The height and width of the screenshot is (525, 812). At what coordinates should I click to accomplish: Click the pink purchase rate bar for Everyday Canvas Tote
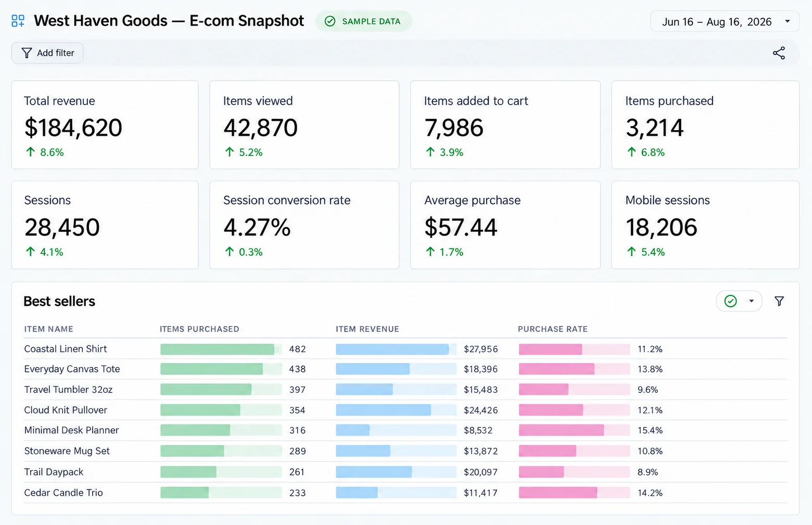pos(557,369)
